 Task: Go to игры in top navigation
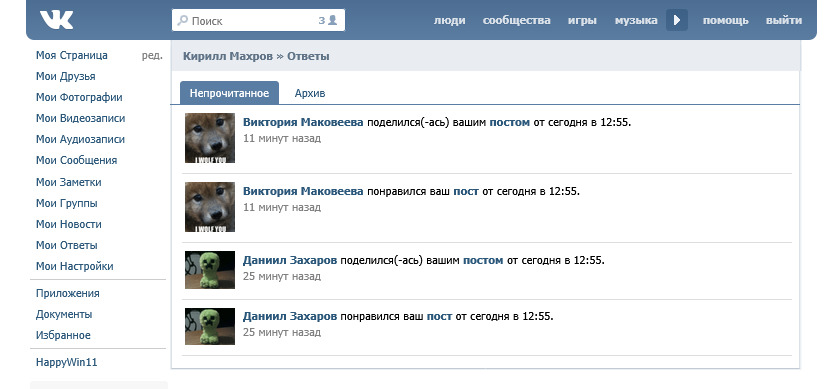click(x=582, y=21)
